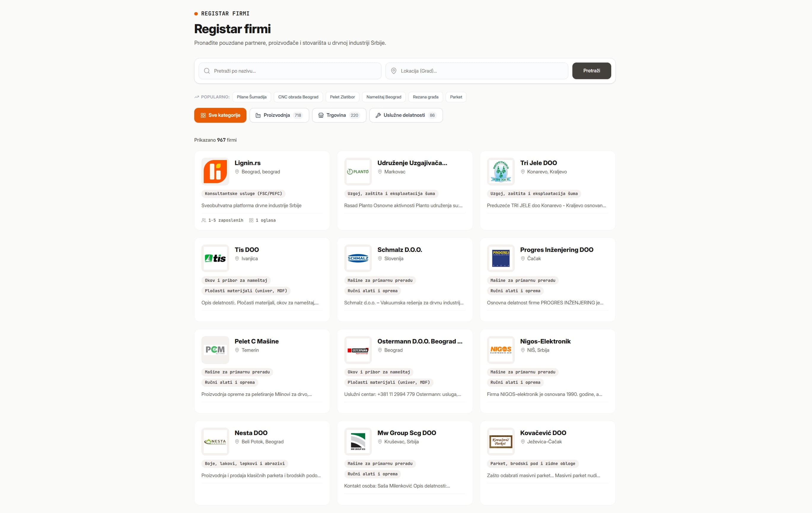Click the Schmalz company logo
812x513 pixels.
pyautogui.click(x=358, y=258)
